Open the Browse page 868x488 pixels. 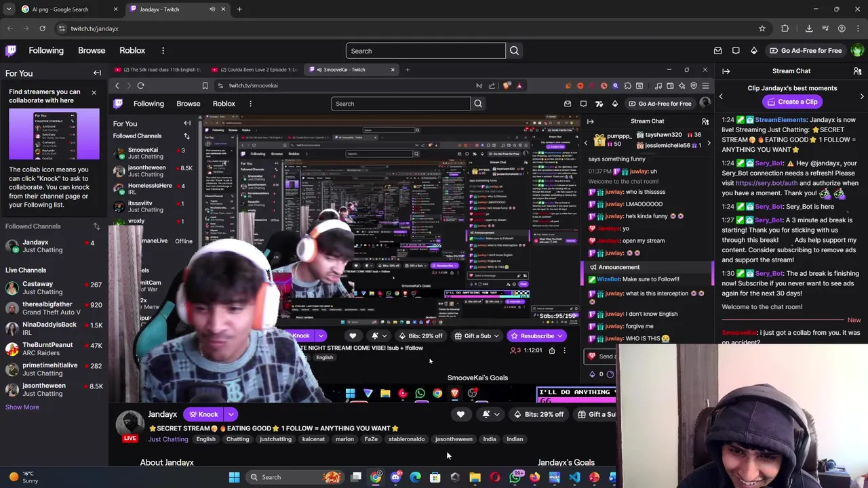tap(92, 51)
